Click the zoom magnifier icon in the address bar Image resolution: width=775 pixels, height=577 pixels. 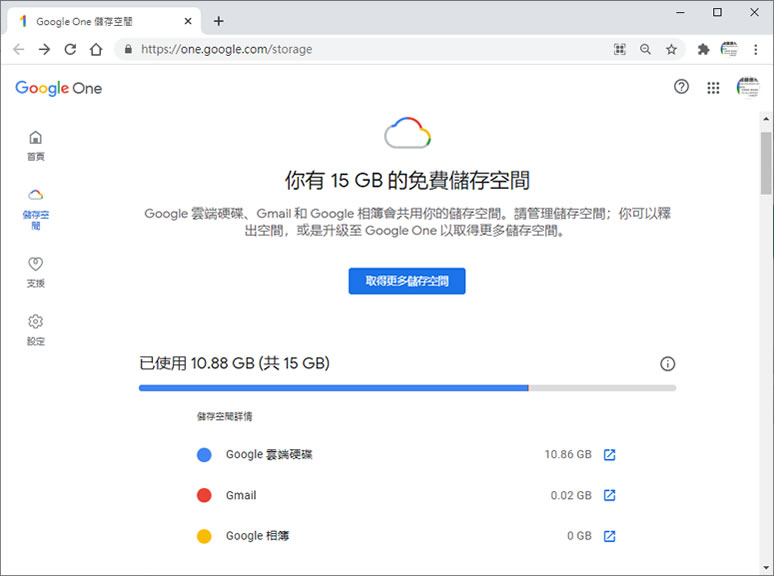[x=645, y=49]
